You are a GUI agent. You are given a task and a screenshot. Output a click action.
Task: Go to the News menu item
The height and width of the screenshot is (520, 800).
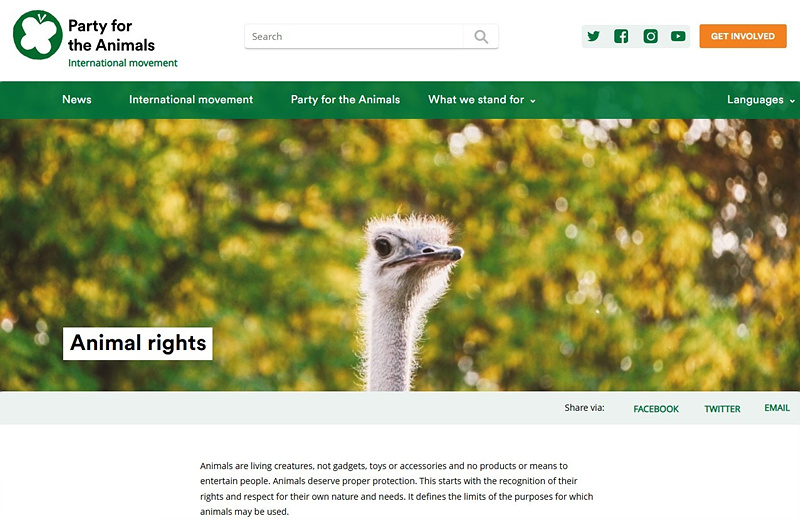77,100
